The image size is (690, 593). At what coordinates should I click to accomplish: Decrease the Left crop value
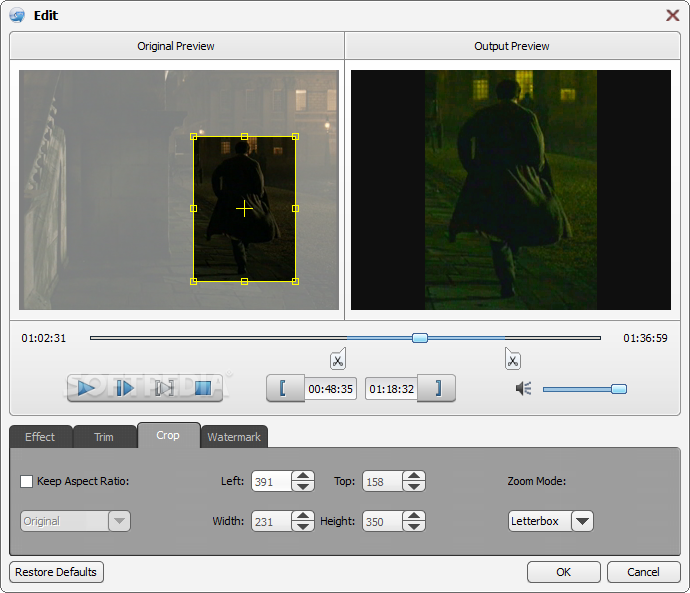[303, 486]
